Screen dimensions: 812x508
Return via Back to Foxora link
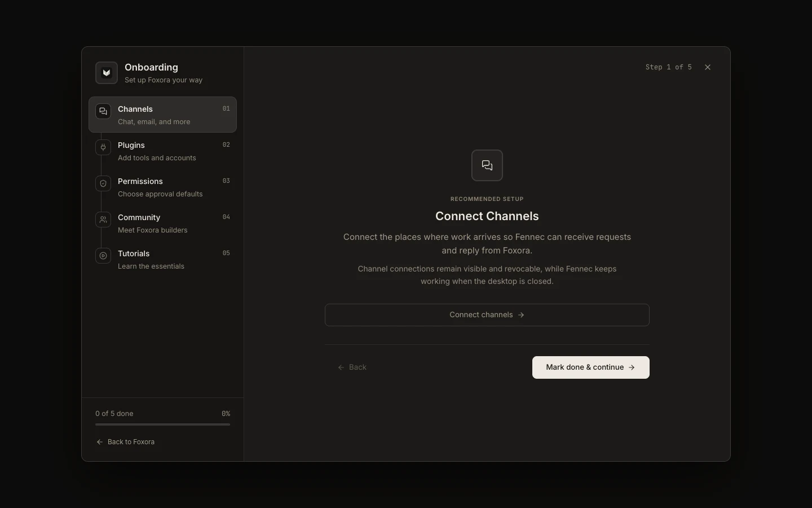pos(125,442)
